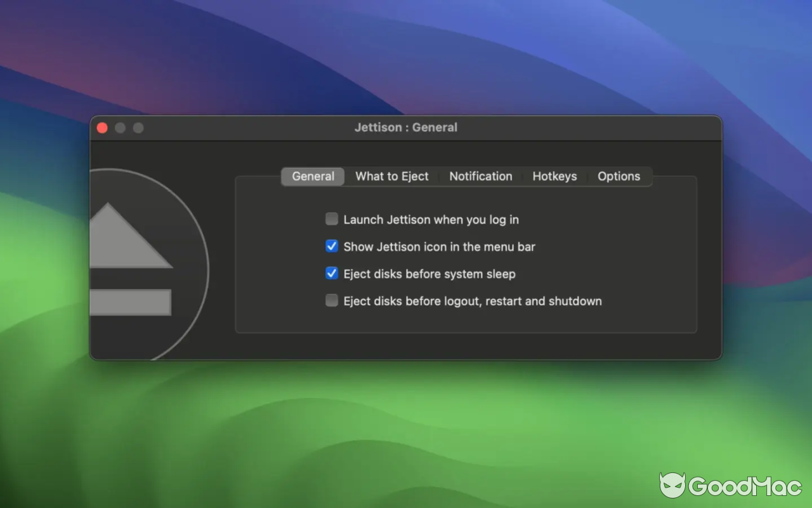
Task: Enable Launch Jettison when you log in
Action: [331, 218]
